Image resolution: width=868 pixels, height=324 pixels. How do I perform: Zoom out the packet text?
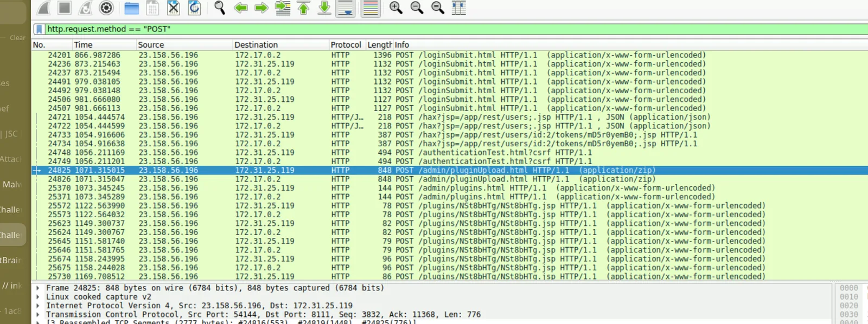(417, 8)
